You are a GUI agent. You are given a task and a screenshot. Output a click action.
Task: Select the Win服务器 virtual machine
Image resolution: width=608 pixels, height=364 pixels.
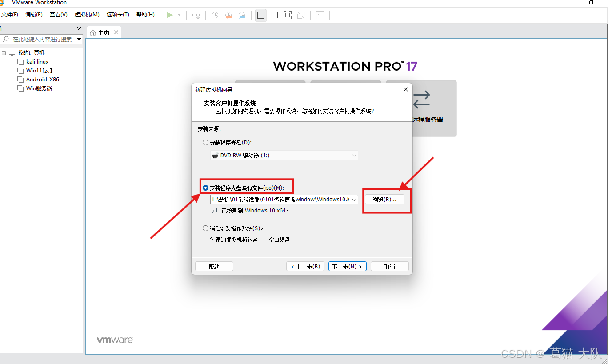39,88
